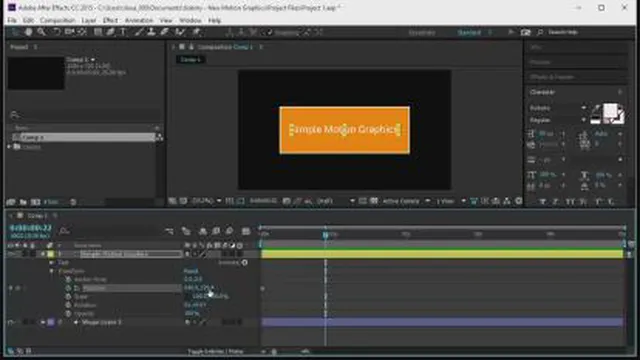Select the Brush tool
The height and width of the screenshot is (360, 640).
[139, 32]
